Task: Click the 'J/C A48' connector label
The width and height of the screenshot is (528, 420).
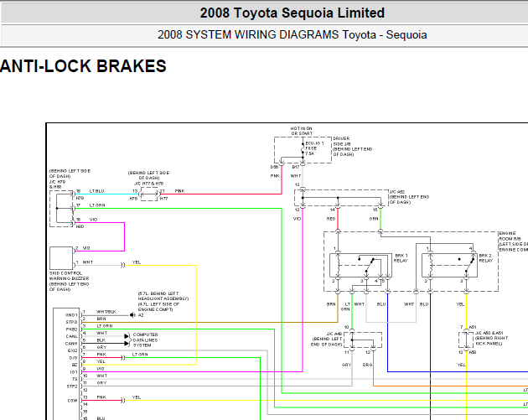Action: tap(334, 334)
